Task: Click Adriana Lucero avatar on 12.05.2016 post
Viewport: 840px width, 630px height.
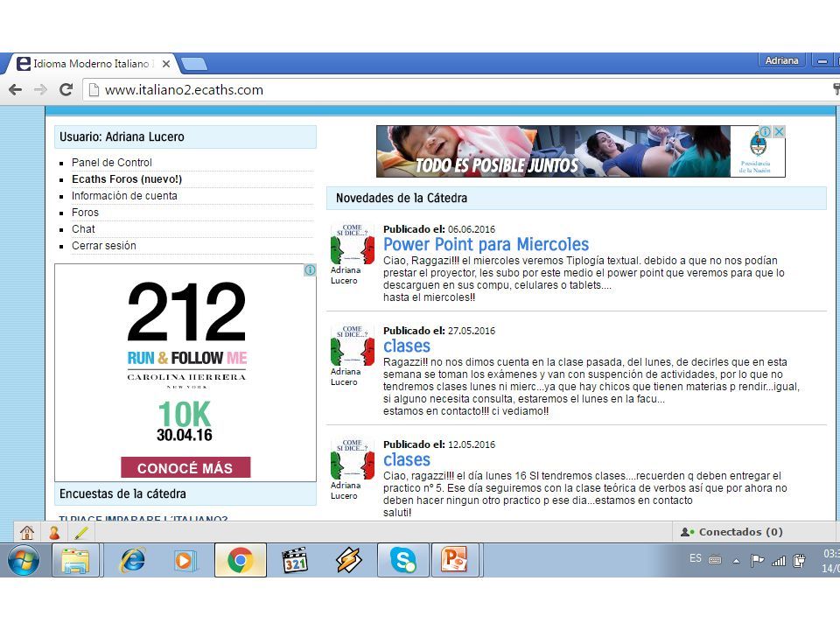Action: click(352, 460)
